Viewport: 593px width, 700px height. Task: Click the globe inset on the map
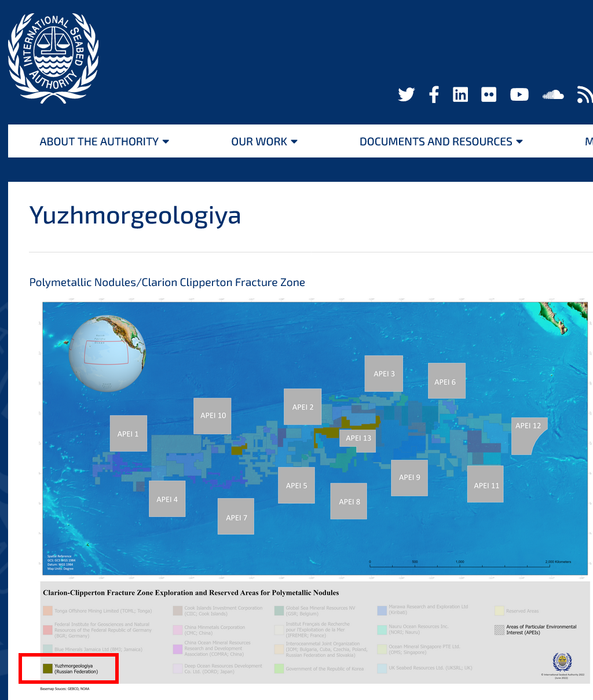(107, 354)
